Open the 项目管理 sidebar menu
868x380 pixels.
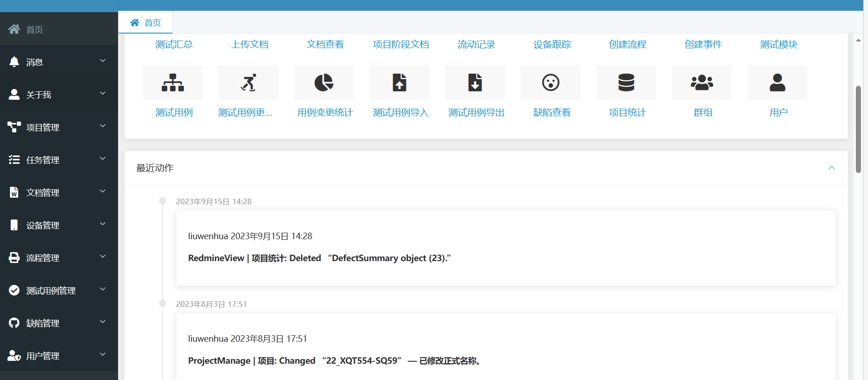click(x=59, y=127)
